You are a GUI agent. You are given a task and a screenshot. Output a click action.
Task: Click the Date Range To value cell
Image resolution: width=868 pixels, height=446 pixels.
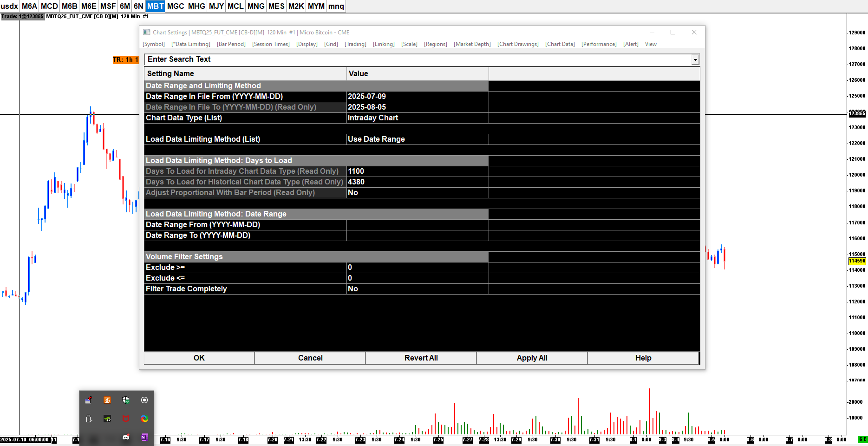(x=418, y=236)
